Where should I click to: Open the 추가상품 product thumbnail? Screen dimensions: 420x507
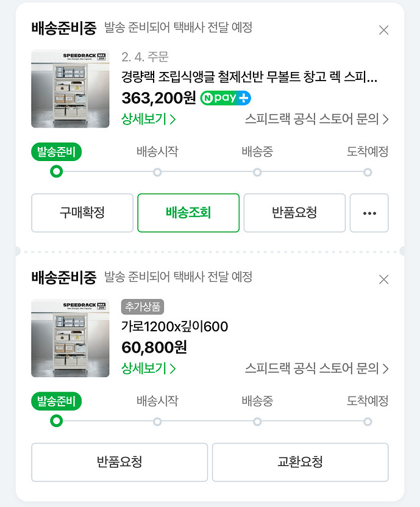coord(70,338)
